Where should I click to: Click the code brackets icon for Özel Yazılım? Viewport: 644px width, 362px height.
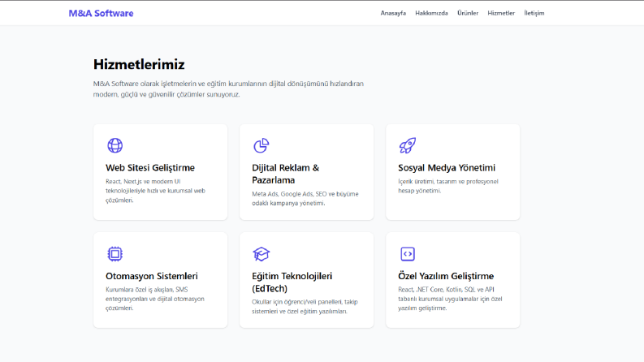tap(408, 254)
